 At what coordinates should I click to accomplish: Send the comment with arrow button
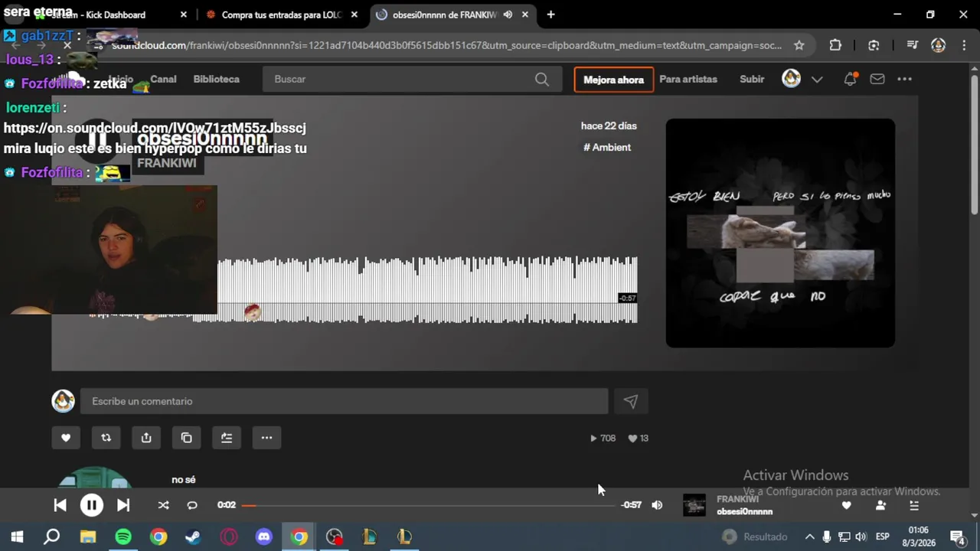(x=630, y=401)
